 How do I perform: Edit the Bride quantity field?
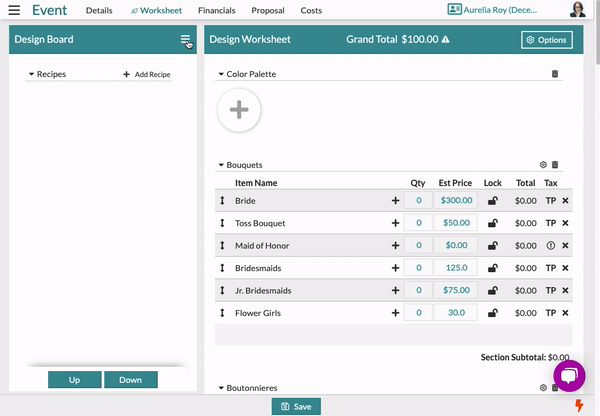[418, 200]
